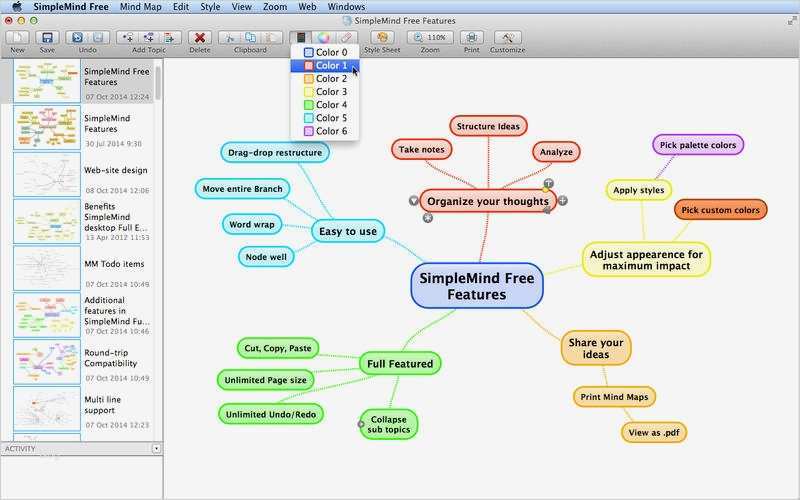The width and height of the screenshot is (800, 500).
Task: Click the Undo arrow icon
Action: (x=77, y=38)
